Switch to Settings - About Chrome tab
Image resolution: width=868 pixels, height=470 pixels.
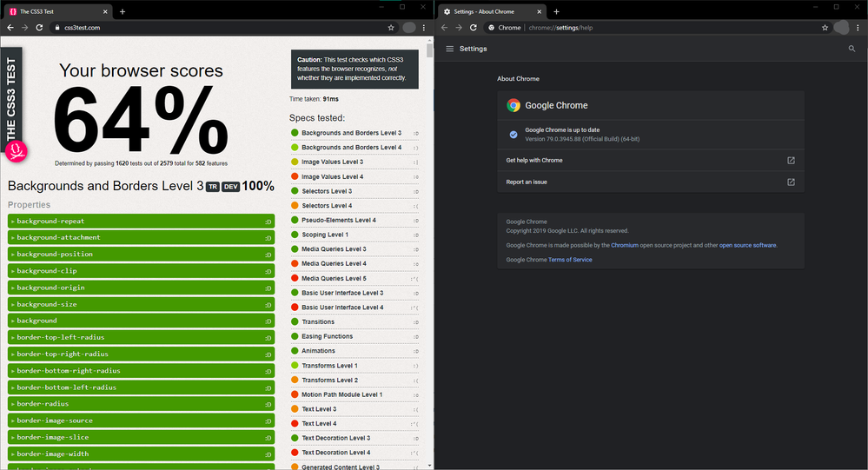[x=492, y=11]
